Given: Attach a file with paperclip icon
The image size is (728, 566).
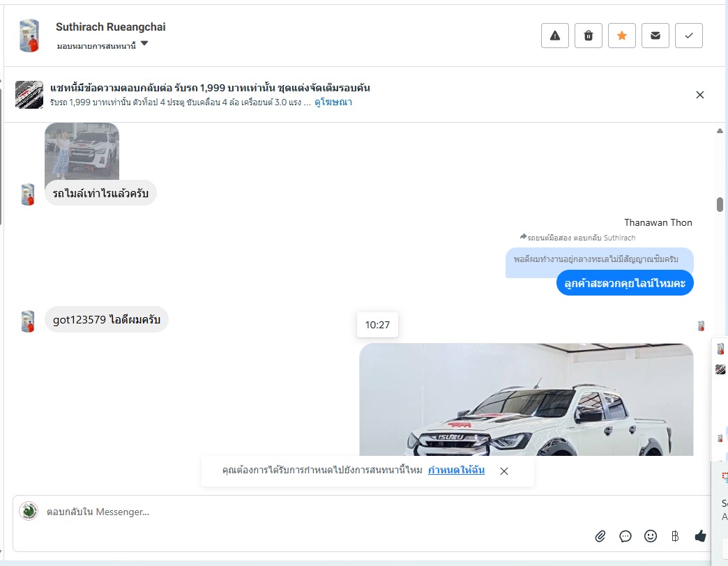Looking at the screenshot, I should pos(600,536).
